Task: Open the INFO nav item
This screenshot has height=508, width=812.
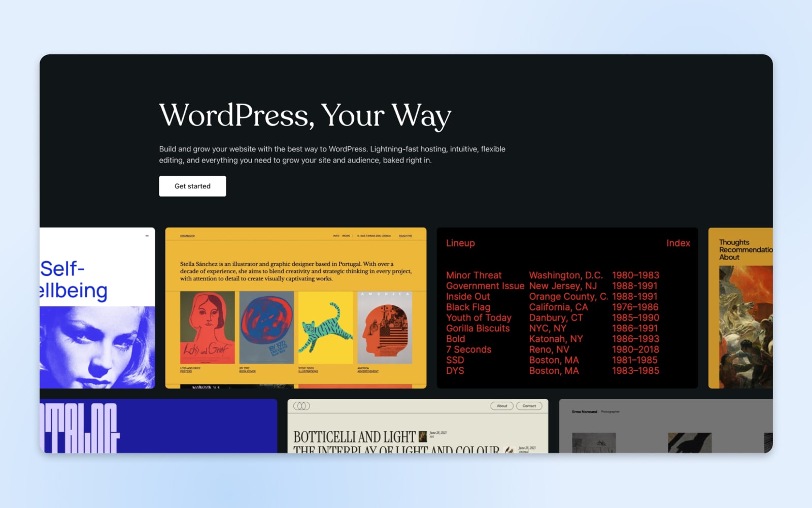Action: (x=335, y=236)
